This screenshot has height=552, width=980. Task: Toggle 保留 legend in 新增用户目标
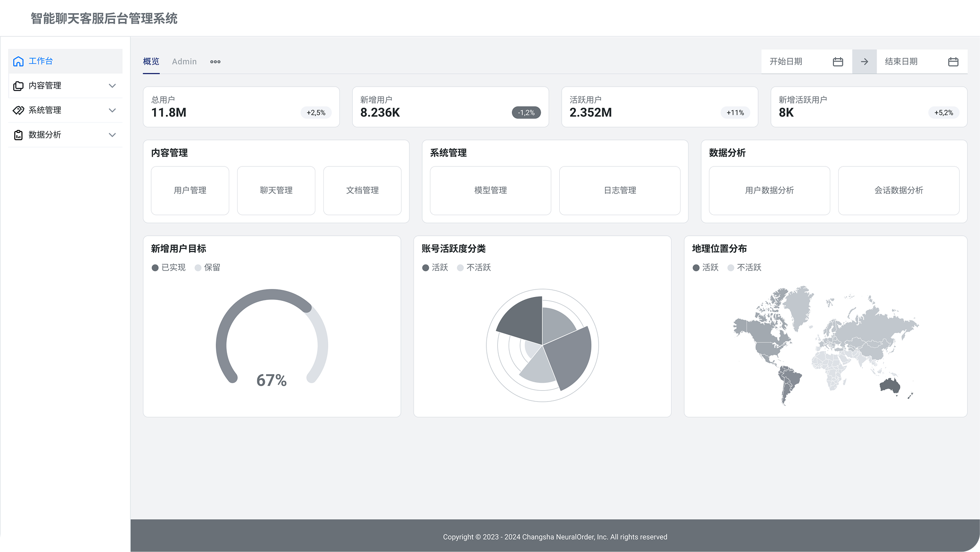(208, 268)
